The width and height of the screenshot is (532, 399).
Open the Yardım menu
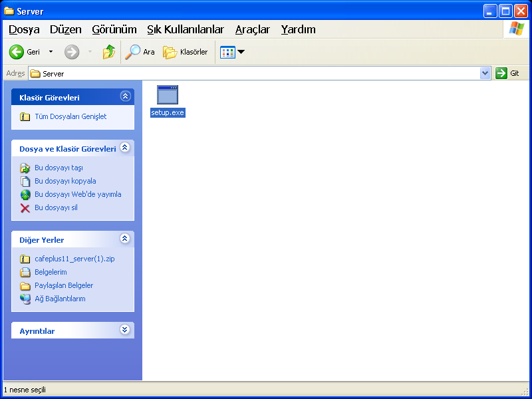click(x=298, y=29)
